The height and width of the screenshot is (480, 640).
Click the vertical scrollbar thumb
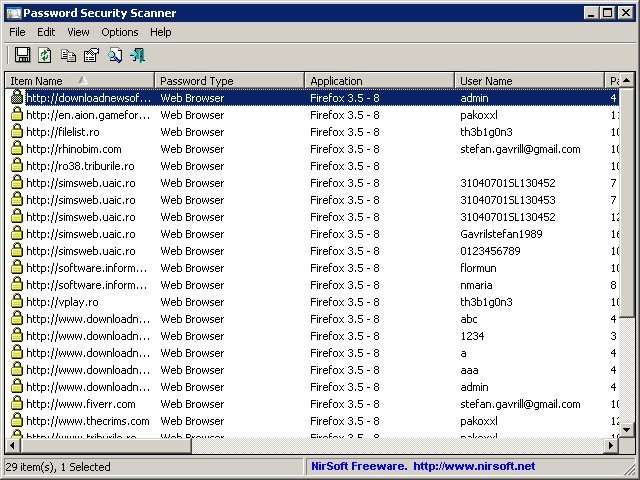pyautogui.click(x=627, y=202)
